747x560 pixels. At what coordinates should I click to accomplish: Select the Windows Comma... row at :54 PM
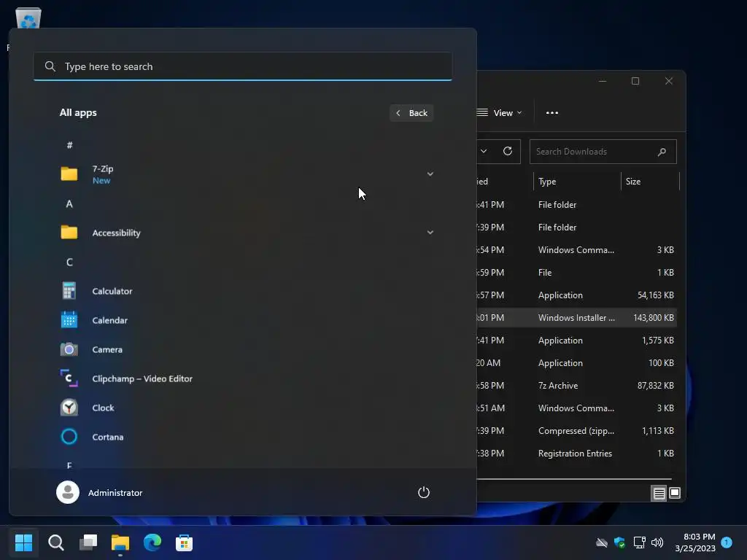pyautogui.click(x=576, y=250)
